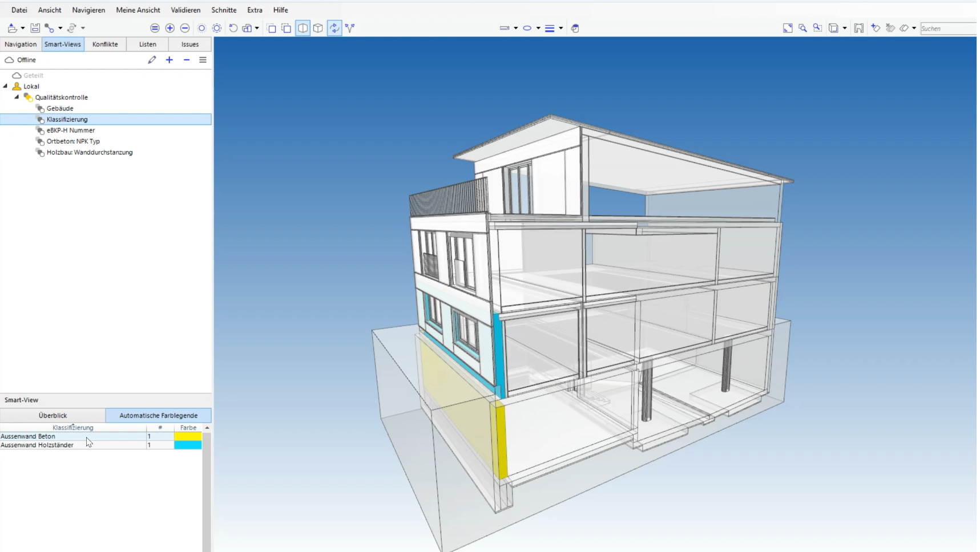
Task: Open the ellipse tool dropdown arrow
Action: tap(538, 28)
